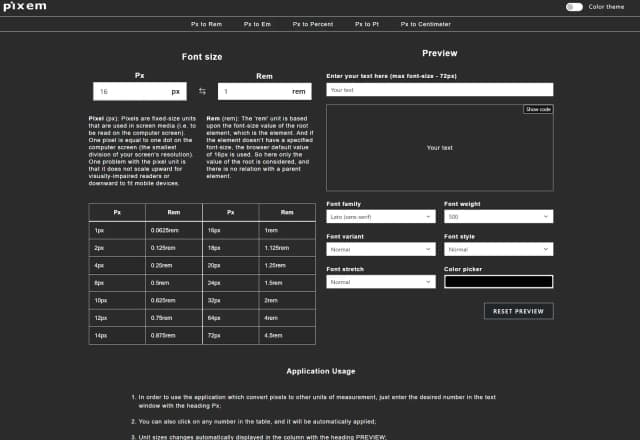Screen dimensions: 640x440
Task: Click the Show code button
Action: point(538,109)
